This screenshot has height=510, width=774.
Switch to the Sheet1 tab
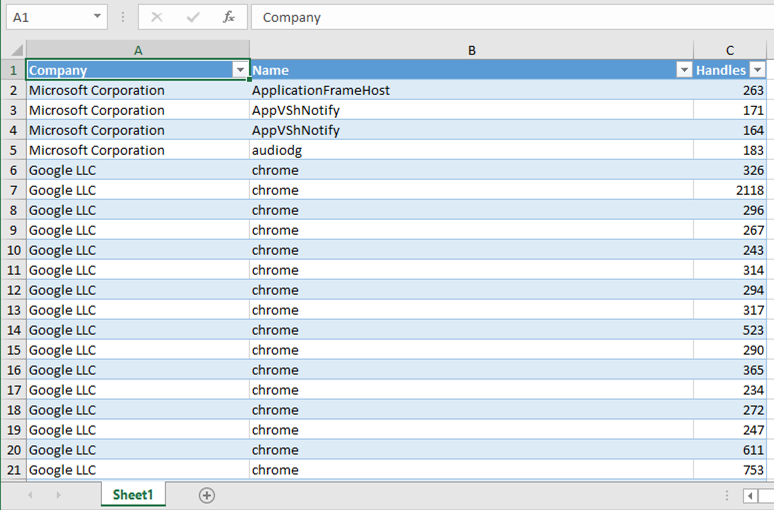pos(133,495)
